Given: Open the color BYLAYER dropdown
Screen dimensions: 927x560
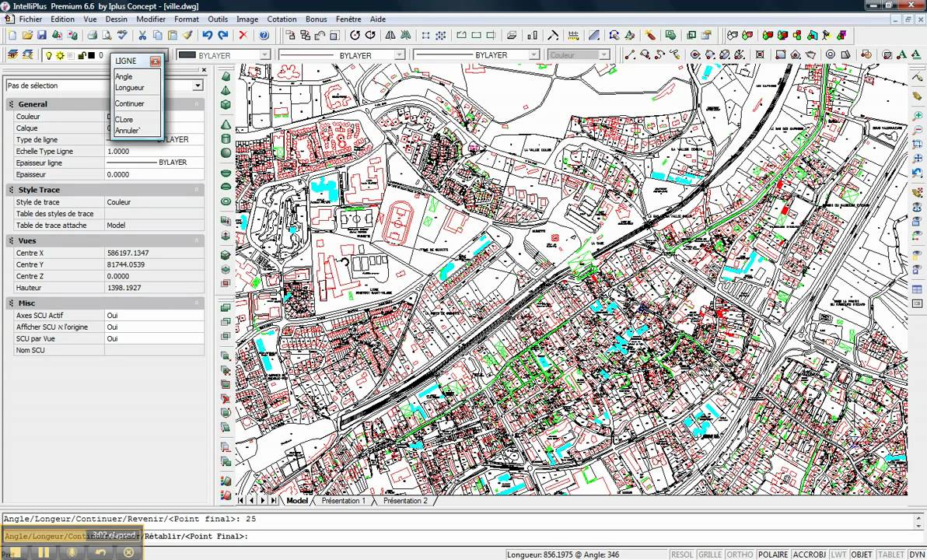Looking at the screenshot, I should click(x=264, y=55).
